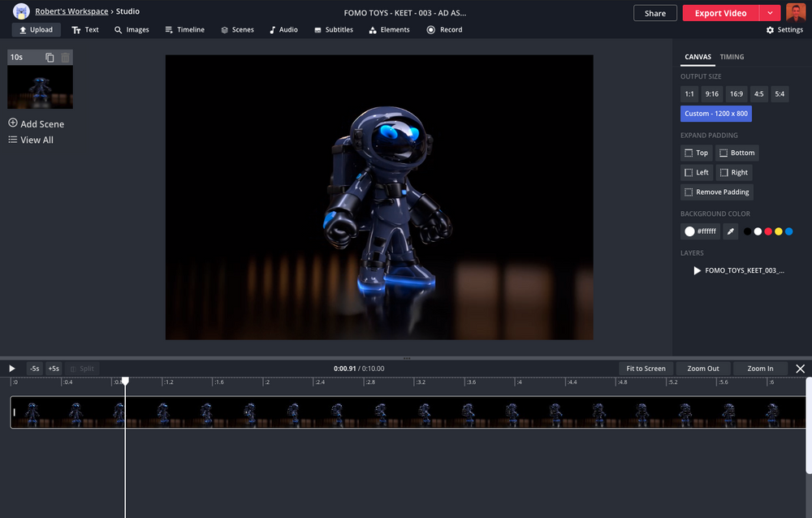The height and width of the screenshot is (518, 812).
Task: Activate the background color eyedropper
Action: pos(730,231)
